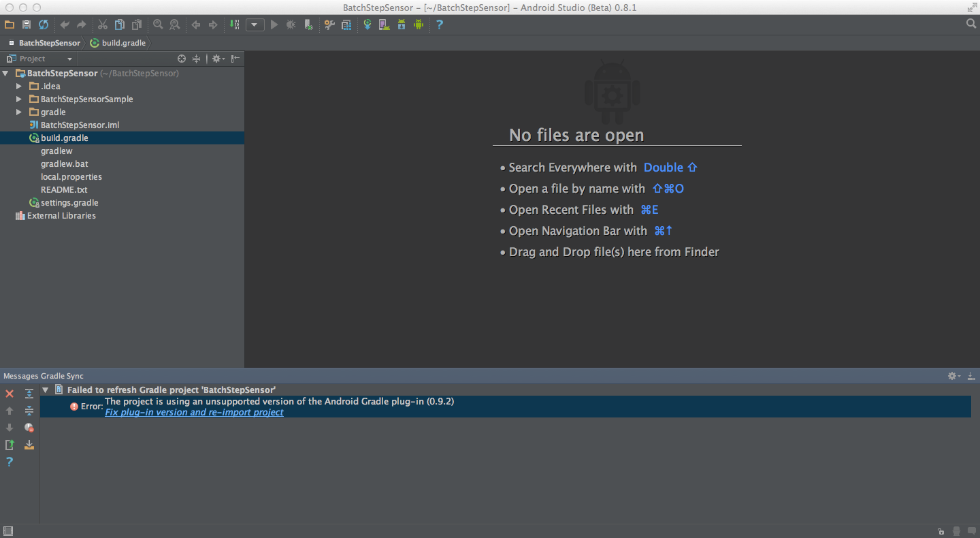Open Messages panel gear settings menu
Screen dimensions: 980x538
(953, 376)
